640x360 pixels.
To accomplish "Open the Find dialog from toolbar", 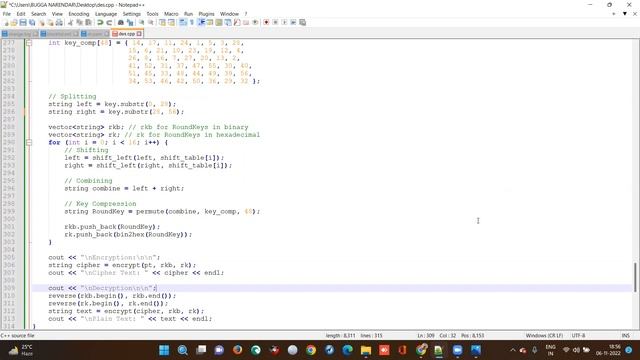I will (x=121, y=22).
